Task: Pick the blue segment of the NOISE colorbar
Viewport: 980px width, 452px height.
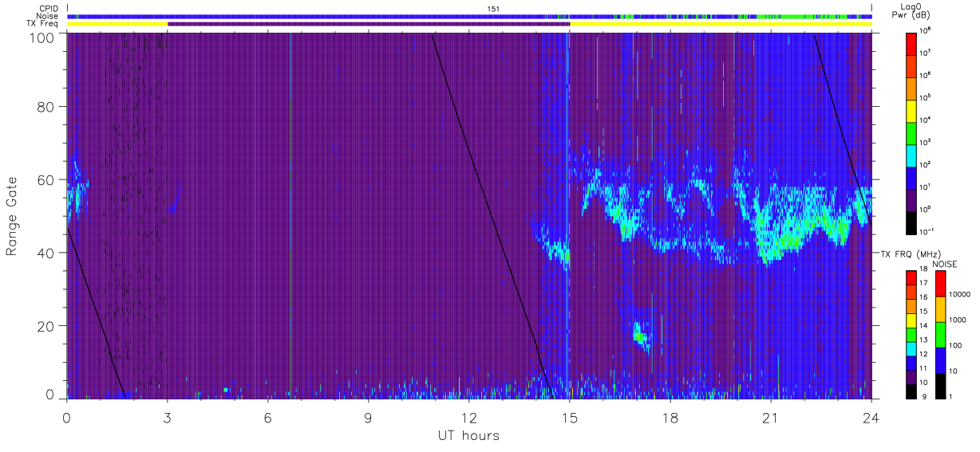Action: pos(940,360)
